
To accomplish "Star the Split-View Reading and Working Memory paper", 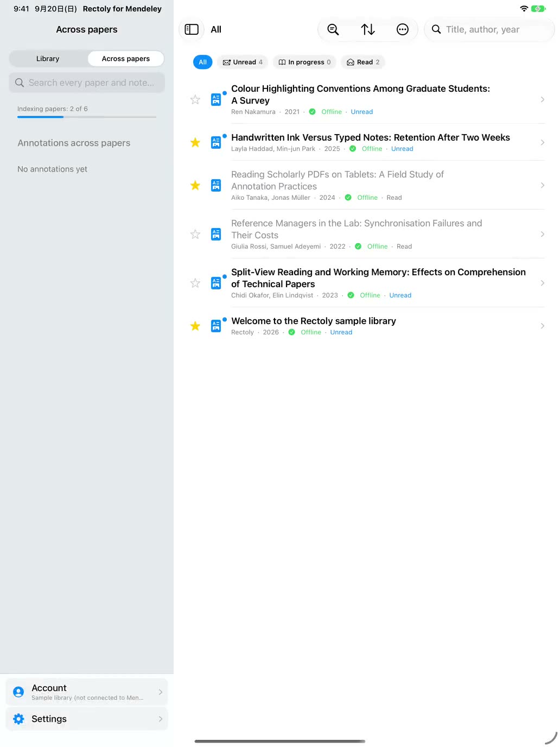I will 195,283.
